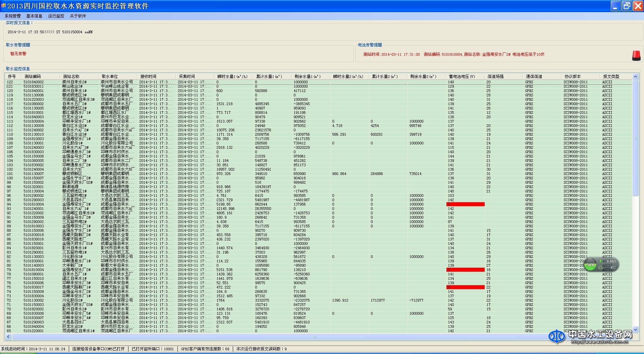Click the red alarm siren icon
The image size is (644, 354).
click(x=636, y=55)
